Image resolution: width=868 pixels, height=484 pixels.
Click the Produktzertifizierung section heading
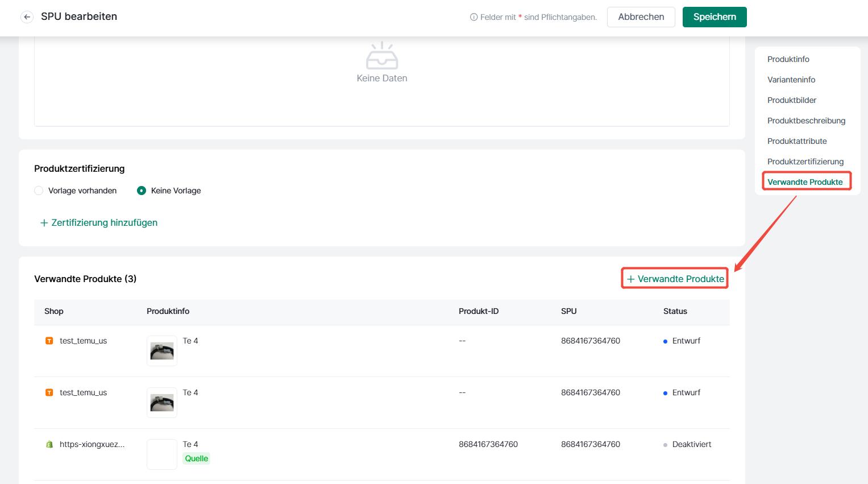point(79,168)
